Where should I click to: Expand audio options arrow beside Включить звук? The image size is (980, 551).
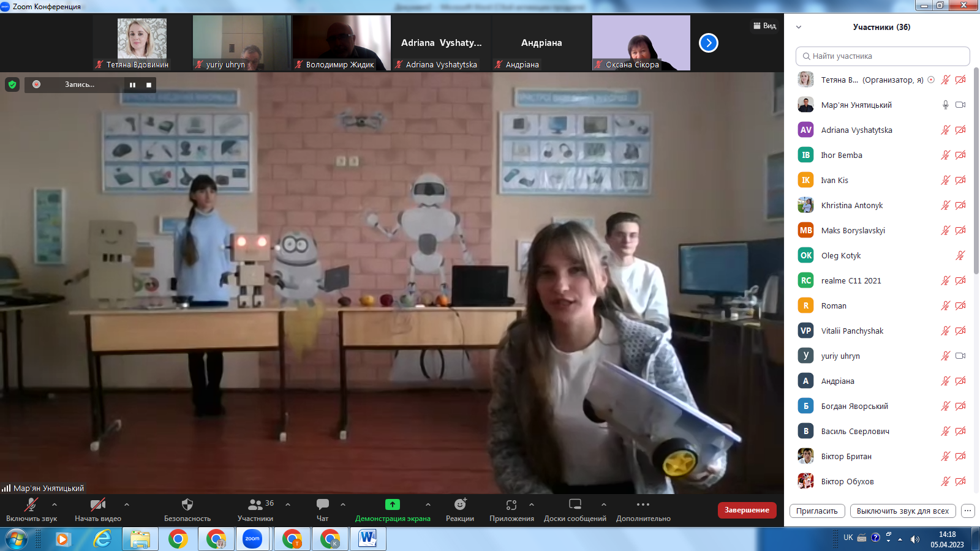pyautogui.click(x=55, y=504)
